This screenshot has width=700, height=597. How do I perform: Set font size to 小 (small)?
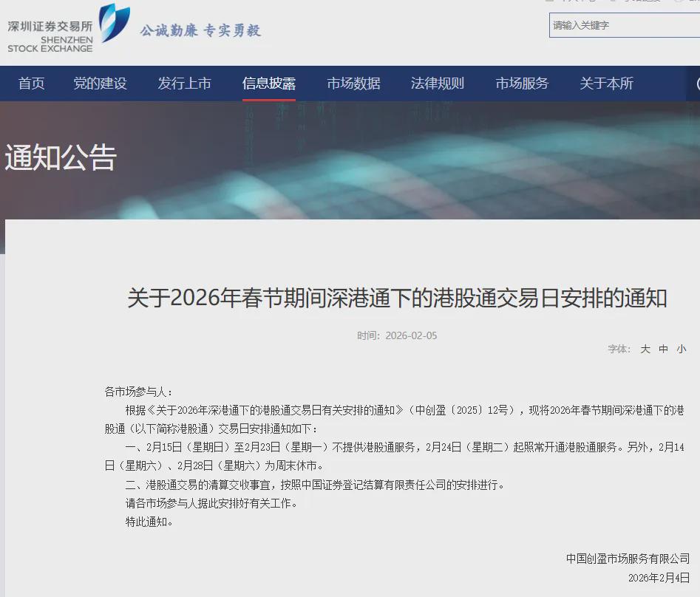pos(681,349)
